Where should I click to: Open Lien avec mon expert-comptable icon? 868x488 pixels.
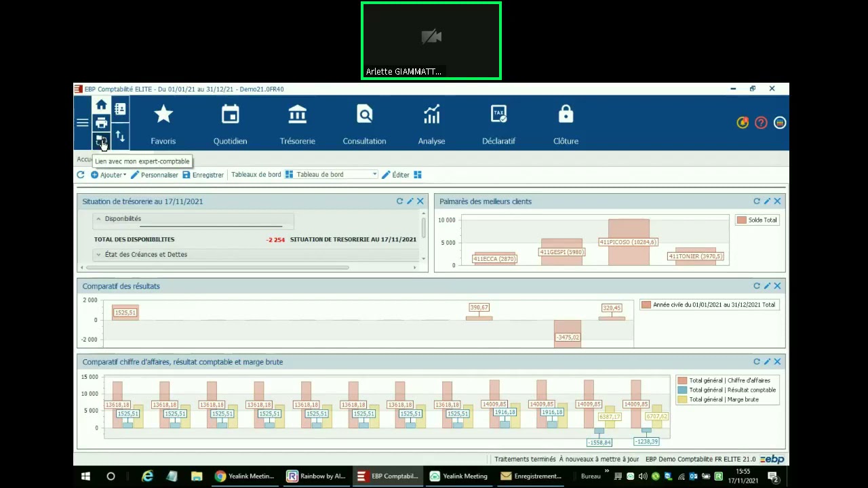pyautogui.click(x=101, y=140)
